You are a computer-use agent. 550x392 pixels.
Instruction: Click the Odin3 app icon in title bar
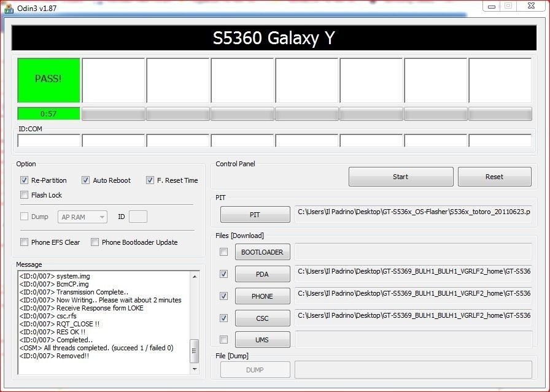(x=9, y=9)
